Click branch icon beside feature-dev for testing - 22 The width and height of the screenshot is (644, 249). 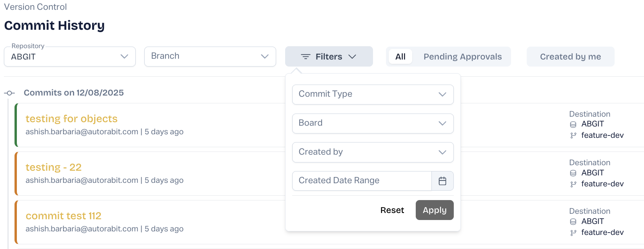[573, 184]
